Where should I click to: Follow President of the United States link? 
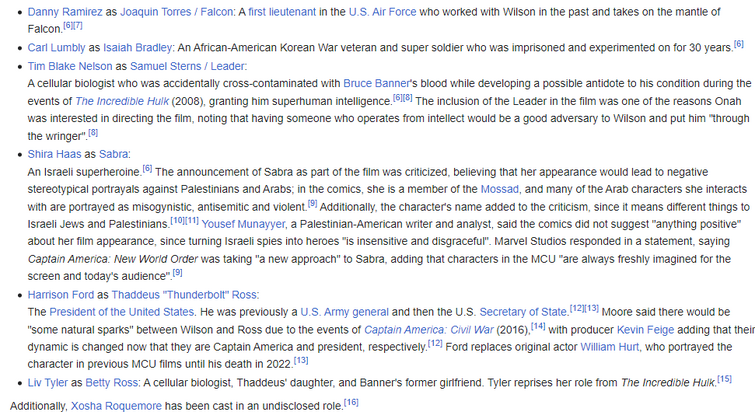click(121, 312)
